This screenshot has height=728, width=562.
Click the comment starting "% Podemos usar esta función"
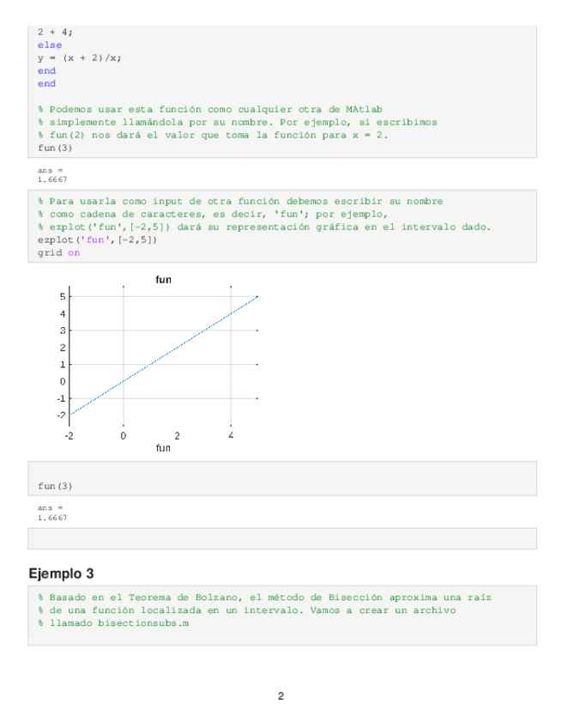(210, 109)
